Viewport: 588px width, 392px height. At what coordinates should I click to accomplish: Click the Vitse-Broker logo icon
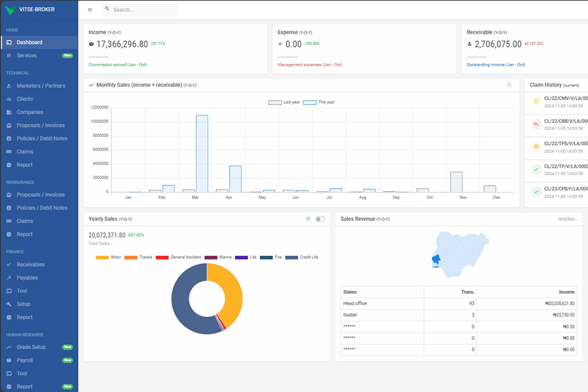[10, 10]
